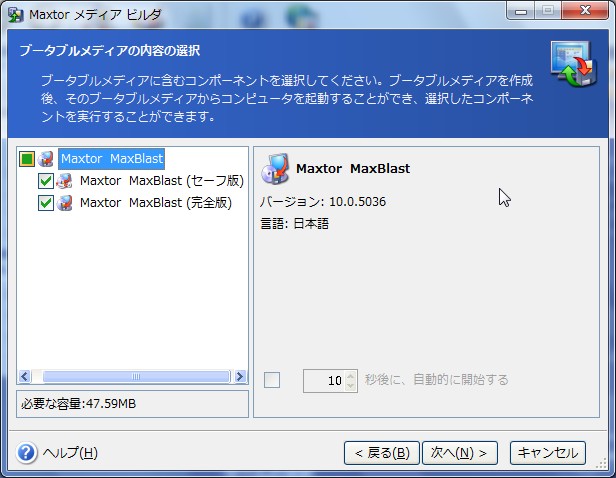The width and height of the screenshot is (616, 478).
Task: Go back with the 戻る(B) button
Action: pos(382,453)
